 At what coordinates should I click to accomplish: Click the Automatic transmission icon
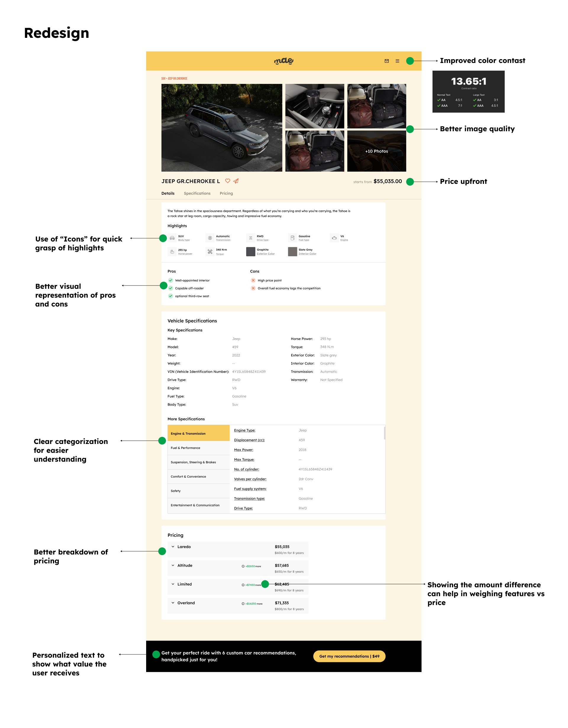(x=210, y=238)
